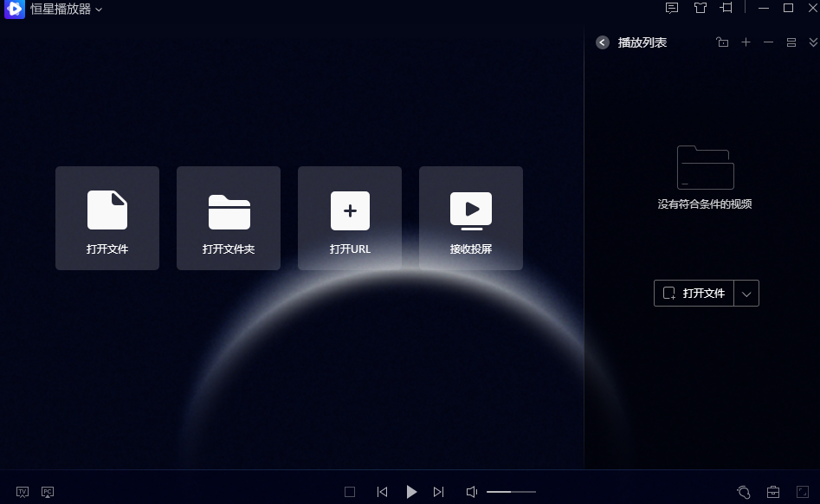The height and width of the screenshot is (504, 820).
Task: Open the feedback message icon in title bar
Action: [671, 8]
